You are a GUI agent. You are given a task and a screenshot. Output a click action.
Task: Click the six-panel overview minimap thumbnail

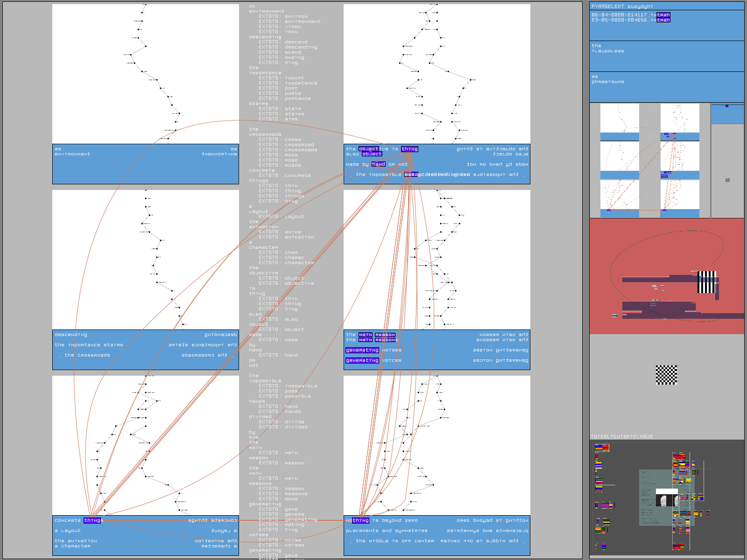click(x=649, y=161)
